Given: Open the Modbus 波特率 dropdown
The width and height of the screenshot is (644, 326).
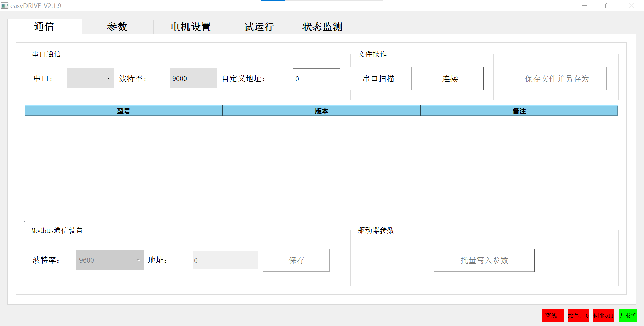Looking at the screenshot, I should point(110,260).
